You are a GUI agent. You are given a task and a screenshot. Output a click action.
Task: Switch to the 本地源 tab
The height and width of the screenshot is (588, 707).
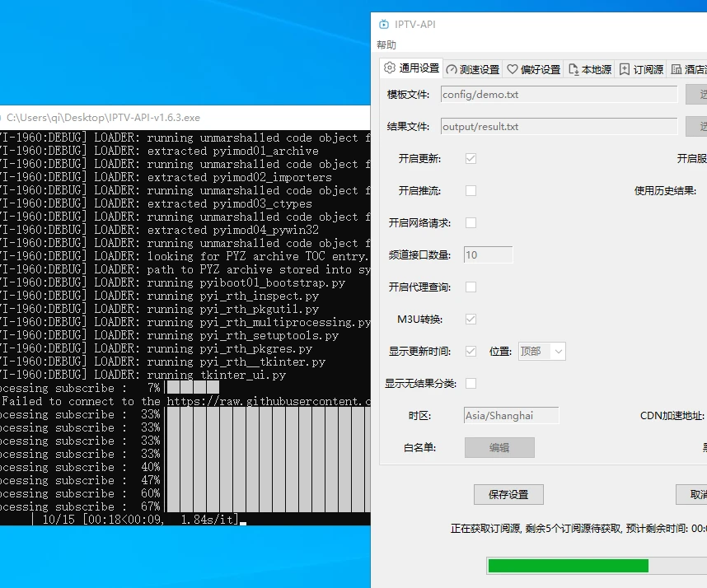(589, 69)
